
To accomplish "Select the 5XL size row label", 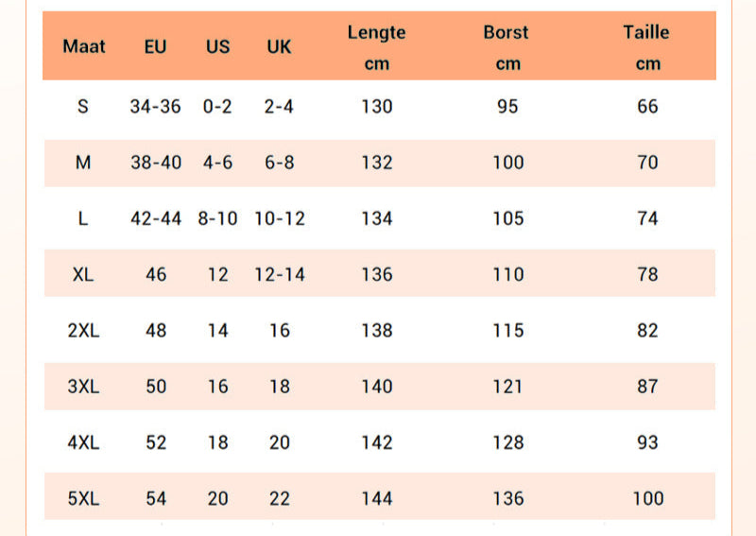I will point(83,498).
